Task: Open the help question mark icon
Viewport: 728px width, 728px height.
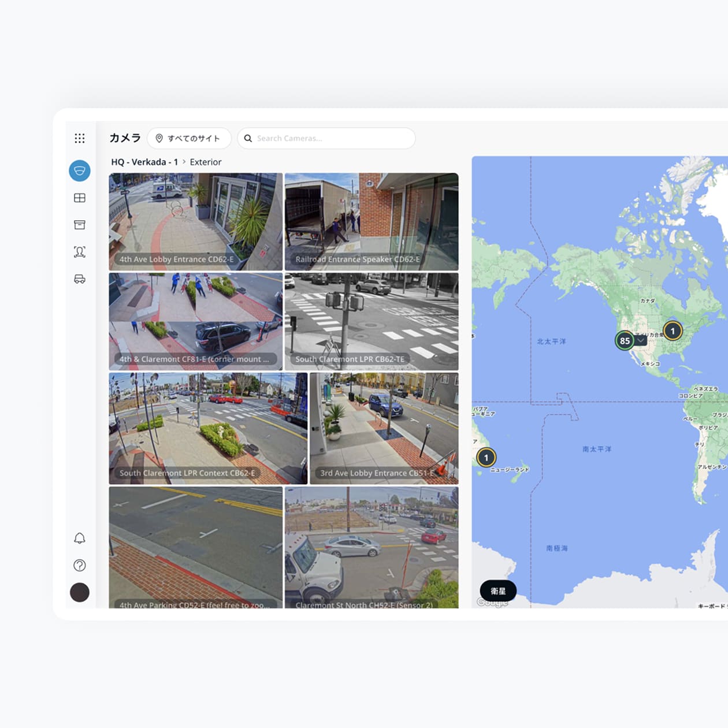Action: coord(80,565)
